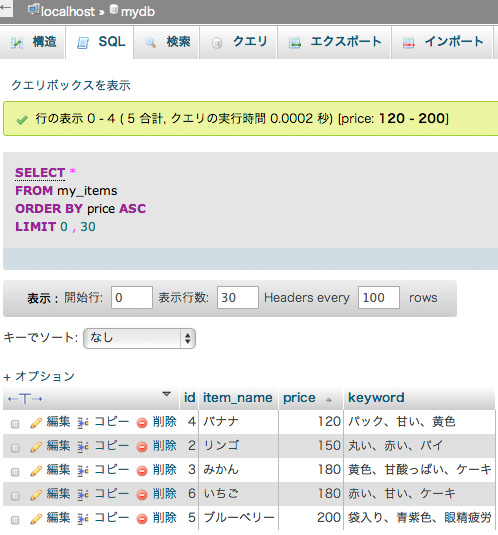The image size is (498, 535).
Task: Click the copy icon for ブルーベリー row
Action: tap(83, 519)
